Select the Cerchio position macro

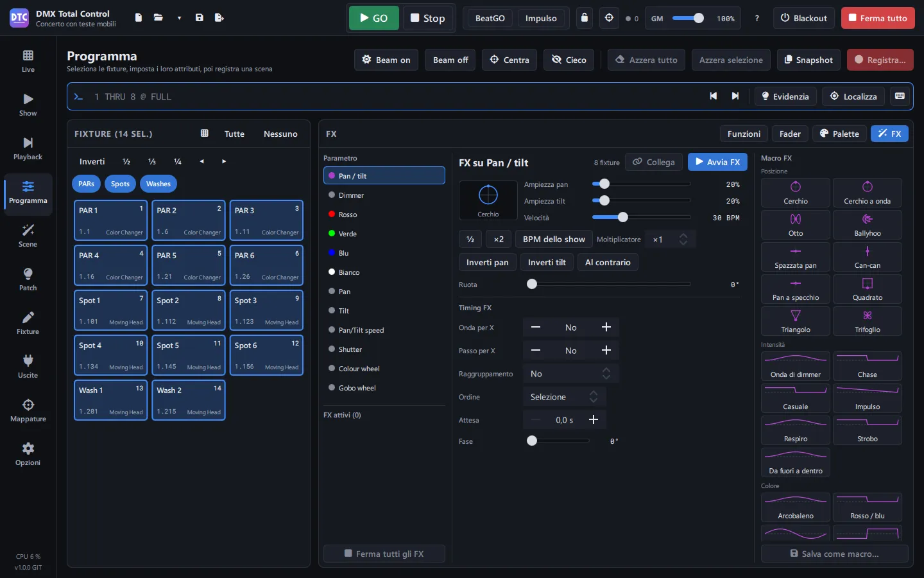[x=796, y=193]
